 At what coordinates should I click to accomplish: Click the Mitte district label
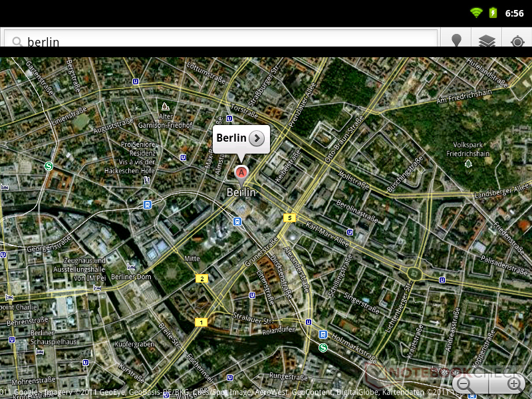[x=192, y=259]
